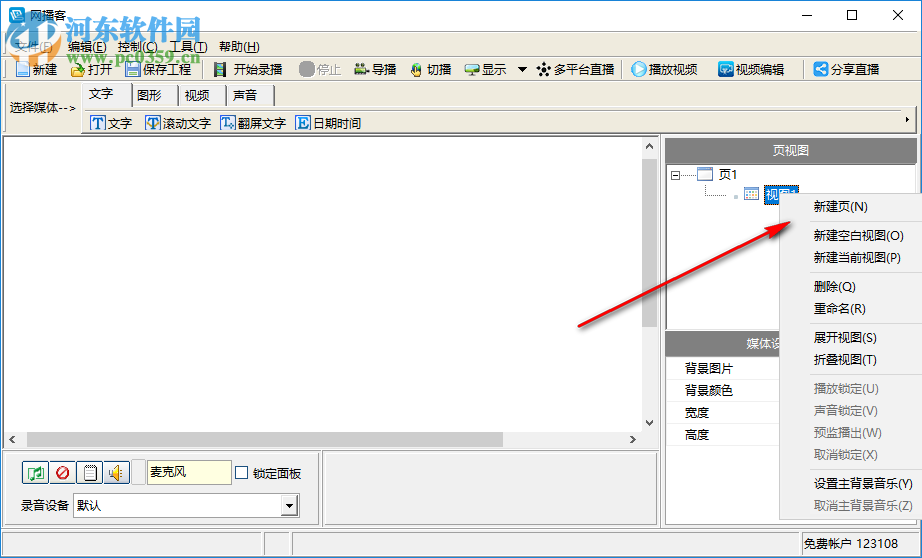Click the 停止 stop icon
Image resolution: width=922 pixels, height=558 pixels.
tap(306, 69)
